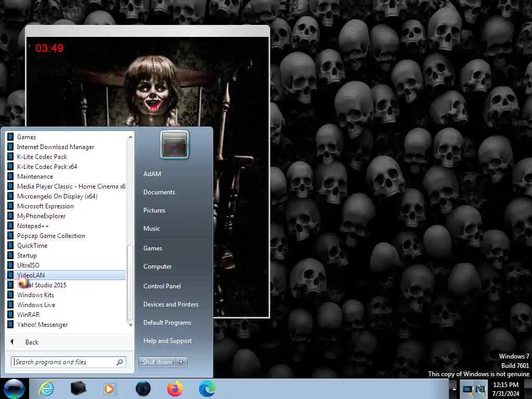Open Default Programs

click(167, 323)
